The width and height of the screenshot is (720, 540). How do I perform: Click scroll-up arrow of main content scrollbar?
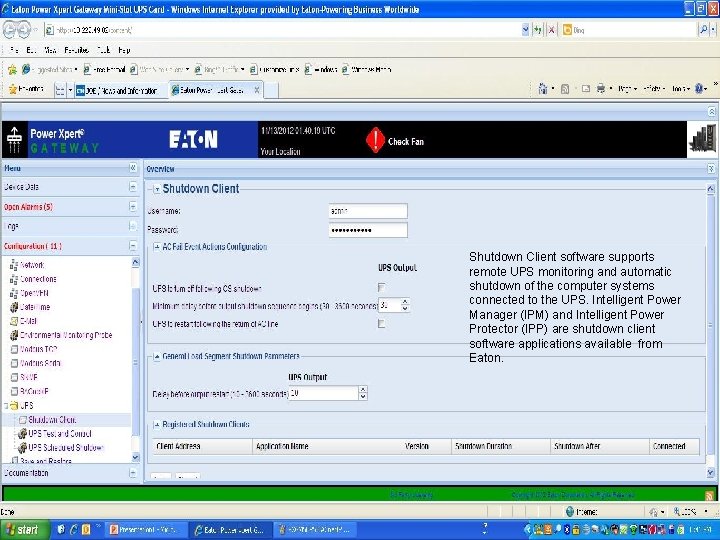[x=710, y=189]
